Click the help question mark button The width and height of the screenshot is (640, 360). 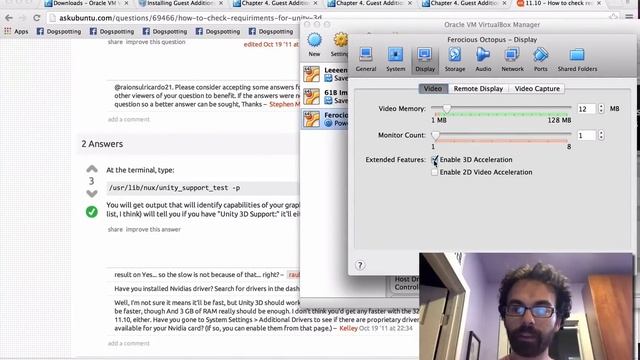[x=360, y=265]
